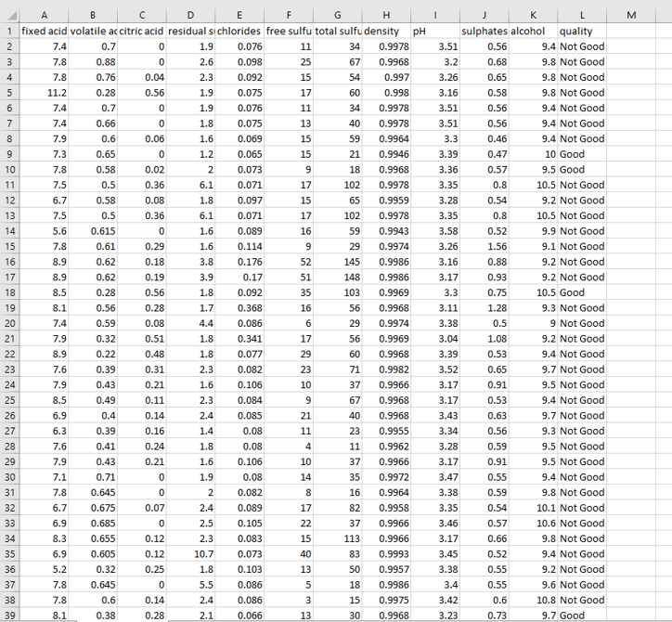This screenshot has width=672, height=622.
Task: Click free sulfur value 52 in row 16
Action: click(289, 262)
